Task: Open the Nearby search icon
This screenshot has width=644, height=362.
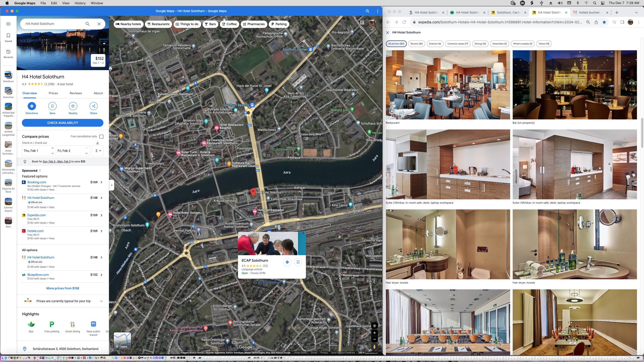Action: [x=73, y=106]
